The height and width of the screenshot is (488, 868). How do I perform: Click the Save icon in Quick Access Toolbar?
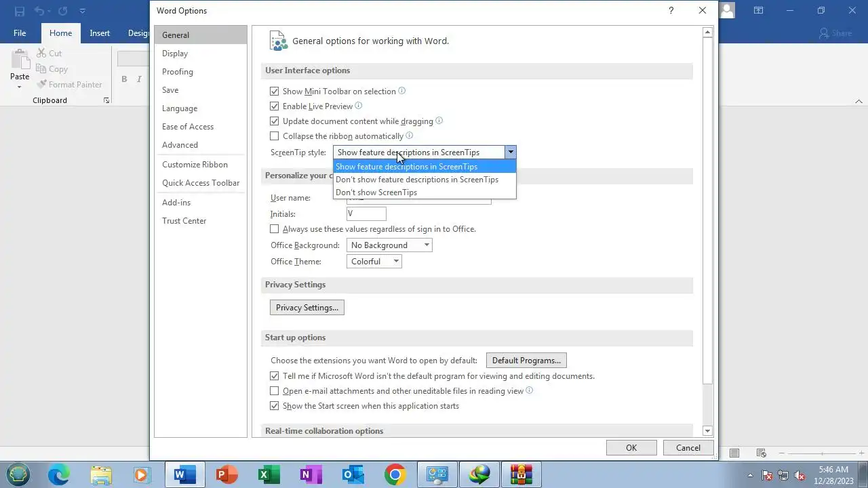click(x=19, y=11)
